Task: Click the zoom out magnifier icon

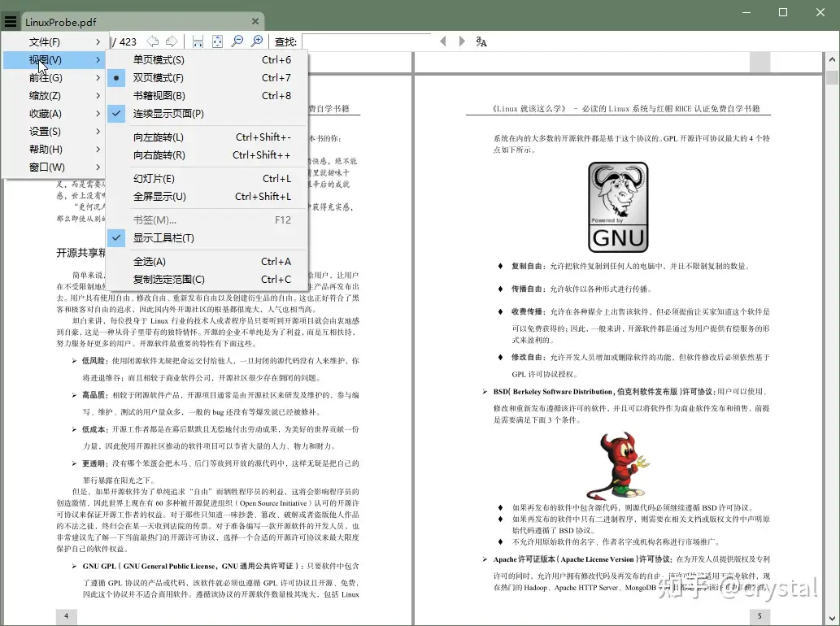Action: pos(237,41)
